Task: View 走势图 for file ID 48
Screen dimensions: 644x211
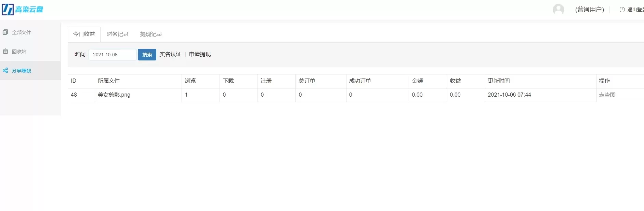Action: (607, 95)
